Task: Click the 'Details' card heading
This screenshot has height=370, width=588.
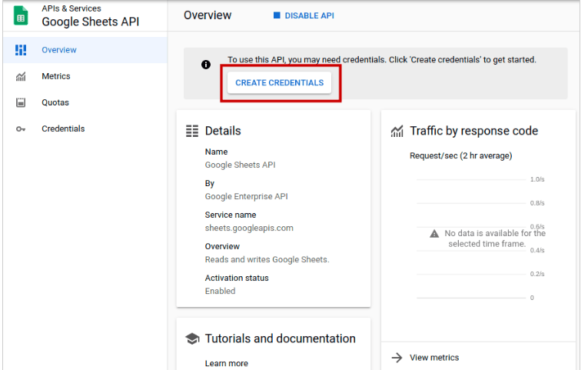Action: (223, 131)
